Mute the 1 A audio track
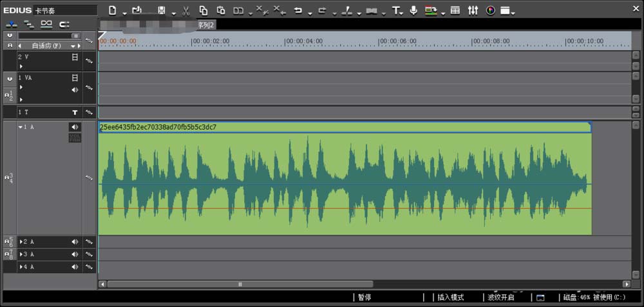The width and height of the screenshot is (644, 307). click(x=75, y=127)
